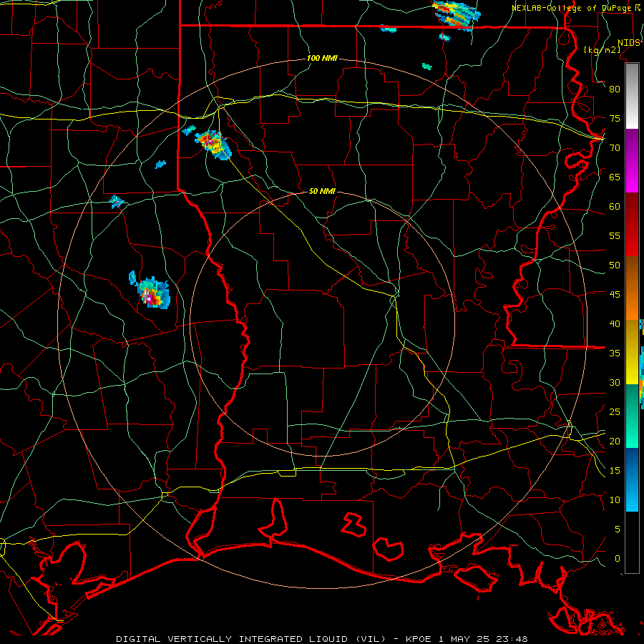Click the 100 NMI range ring label

pyautogui.click(x=322, y=58)
